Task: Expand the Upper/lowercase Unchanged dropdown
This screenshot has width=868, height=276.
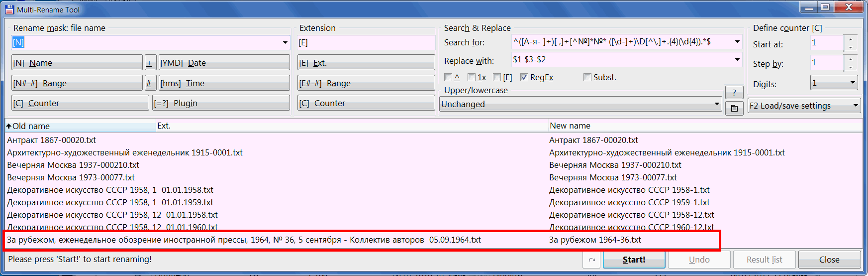Action: point(717,104)
